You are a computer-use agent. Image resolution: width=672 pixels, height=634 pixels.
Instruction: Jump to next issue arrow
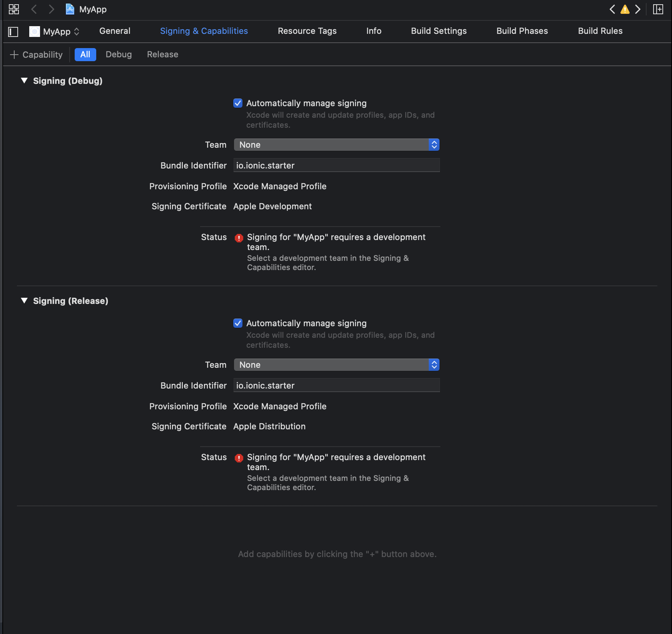(x=638, y=9)
